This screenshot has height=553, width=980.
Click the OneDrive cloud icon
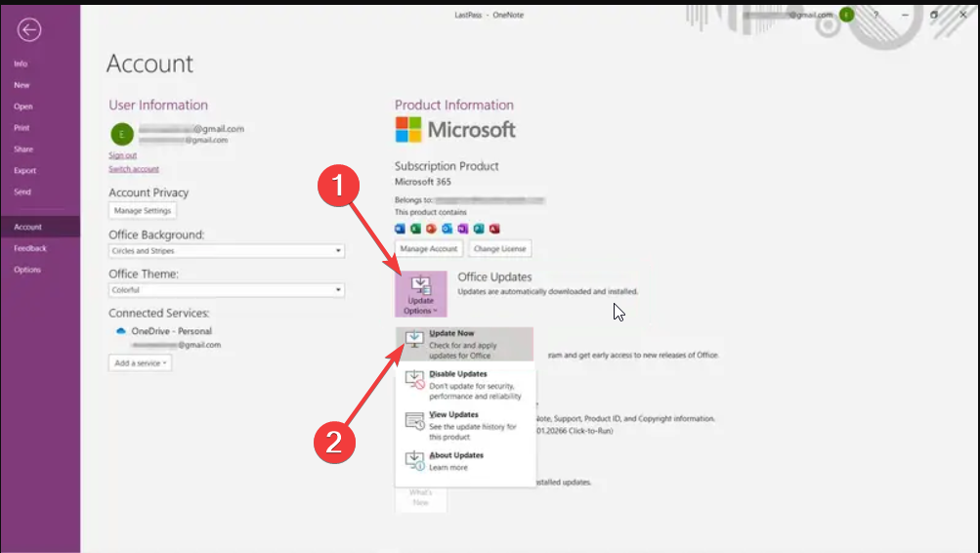click(x=121, y=331)
